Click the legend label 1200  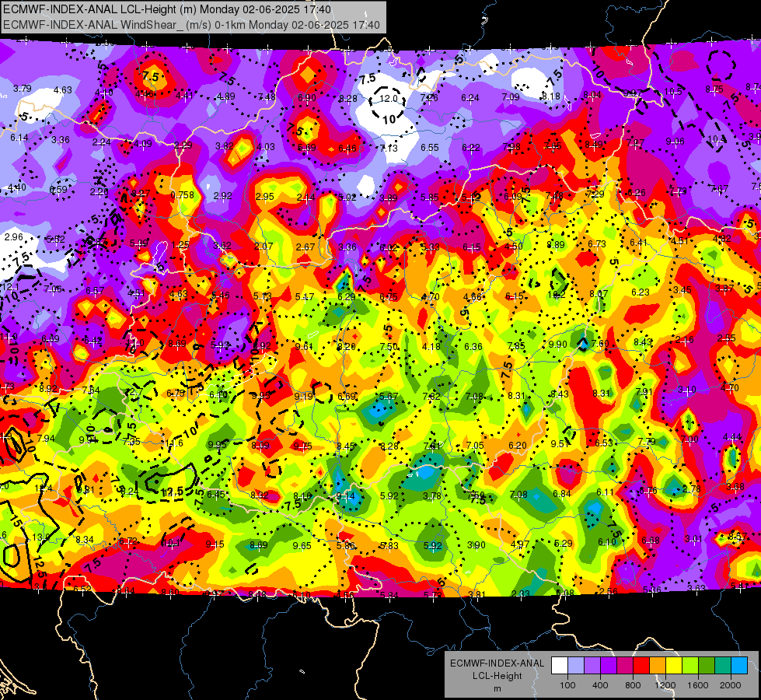(665, 685)
